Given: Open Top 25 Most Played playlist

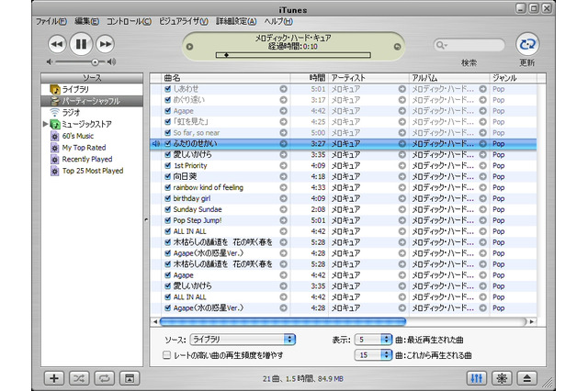Looking at the screenshot, I should 92,171.
